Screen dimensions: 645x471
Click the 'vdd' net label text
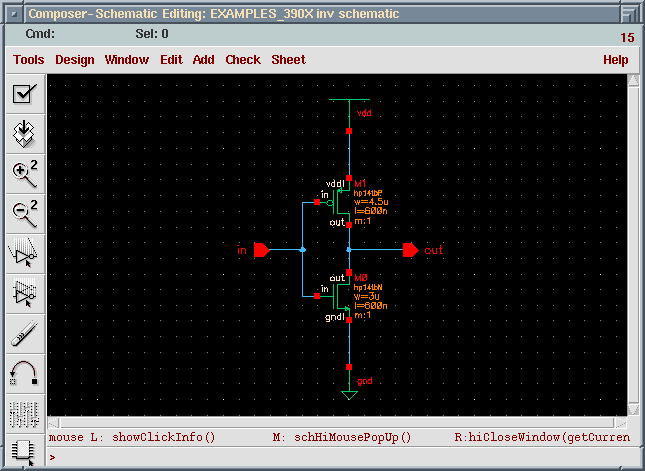click(364, 113)
